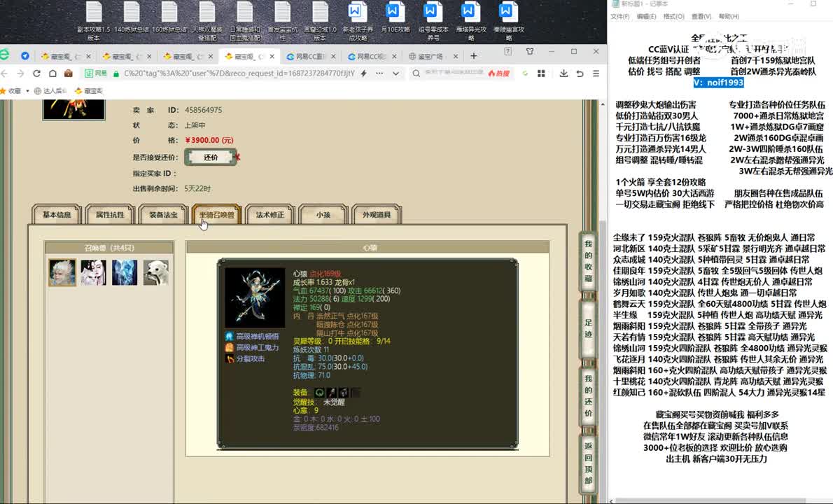The image size is (833, 504).
Task: Click the 足迹 side button
Action: pos(588,329)
